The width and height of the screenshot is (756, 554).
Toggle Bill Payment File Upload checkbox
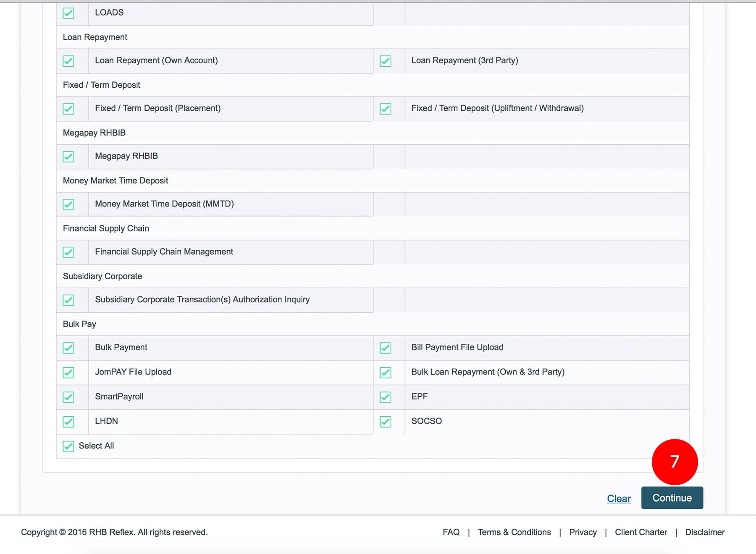point(385,348)
